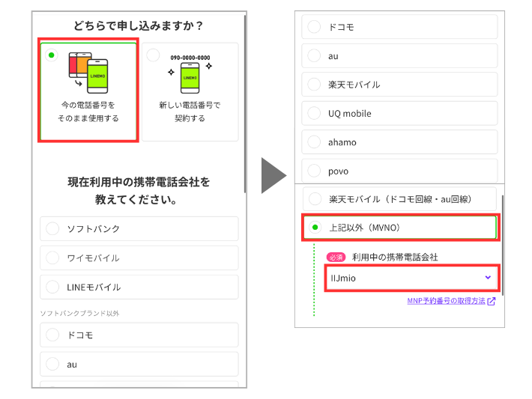The height and width of the screenshot is (399, 532).
Task: Click the どちらで申し込みますか？ heading
Action: pyautogui.click(x=139, y=25)
